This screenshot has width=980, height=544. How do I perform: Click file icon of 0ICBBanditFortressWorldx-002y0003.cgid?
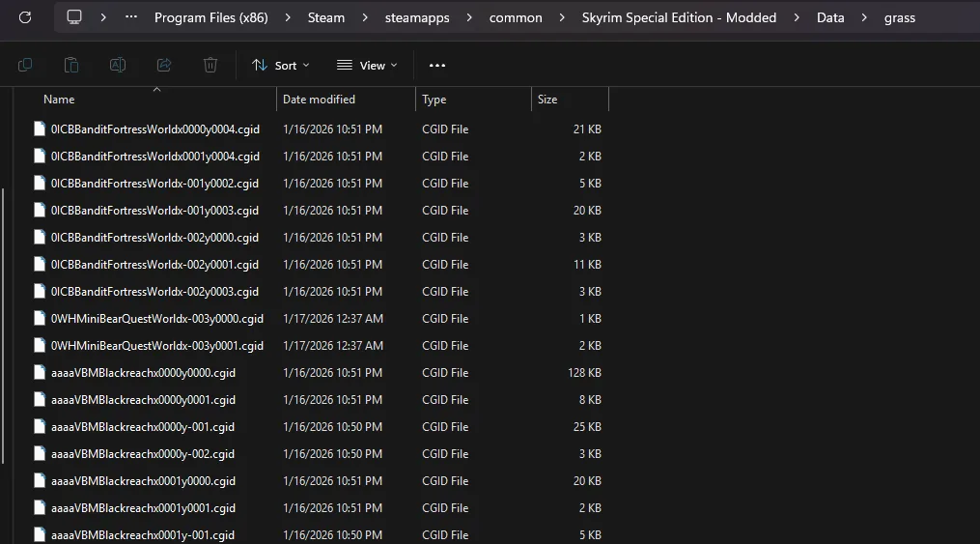(x=40, y=292)
